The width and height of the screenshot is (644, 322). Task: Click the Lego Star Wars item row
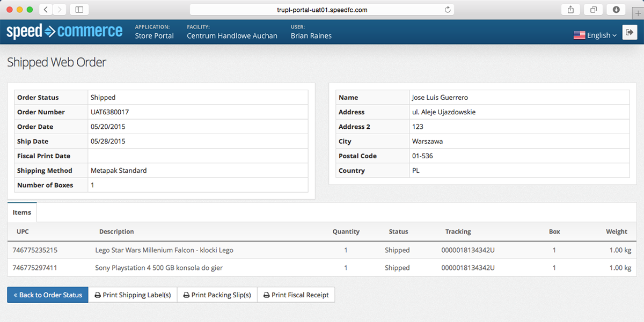pyautogui.click(x=164, y=250)
